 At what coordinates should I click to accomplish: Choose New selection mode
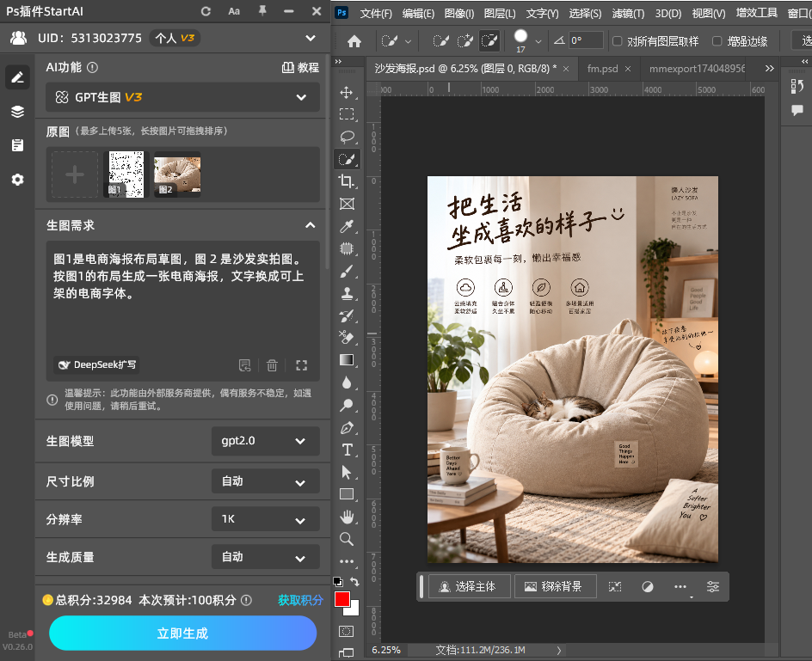point(440,41)
